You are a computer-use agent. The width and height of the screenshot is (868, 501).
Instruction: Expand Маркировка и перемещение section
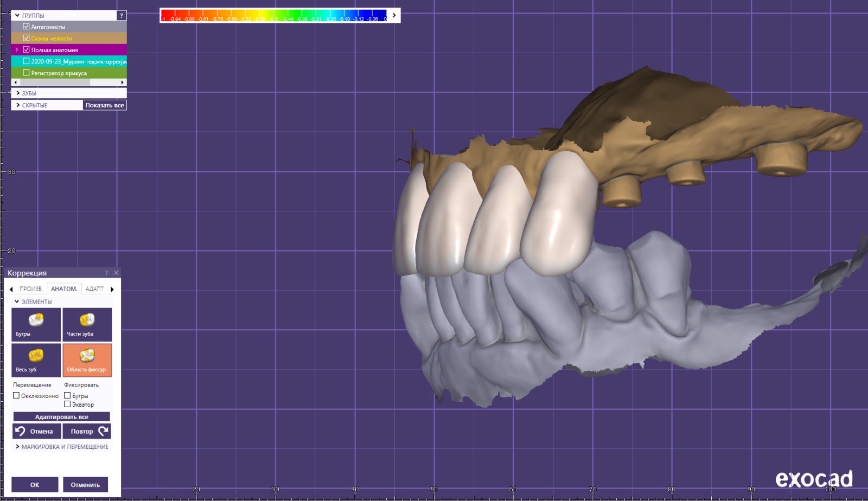pyautogui.click(x=17, y=447)
